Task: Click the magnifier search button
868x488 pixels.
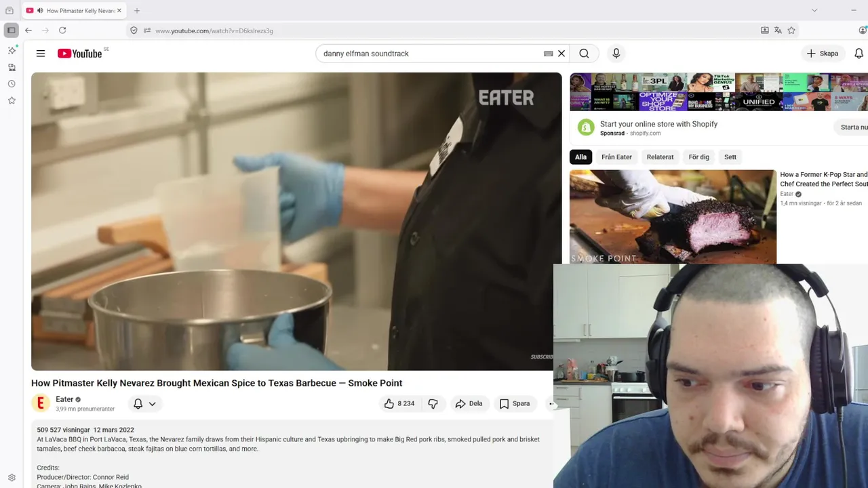Action: (584, 54)
